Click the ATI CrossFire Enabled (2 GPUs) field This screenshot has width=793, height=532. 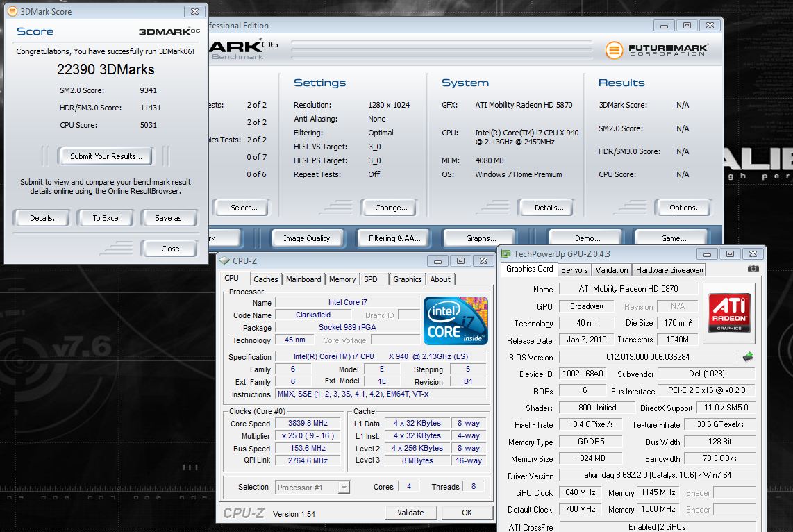[x=658, y=527]
